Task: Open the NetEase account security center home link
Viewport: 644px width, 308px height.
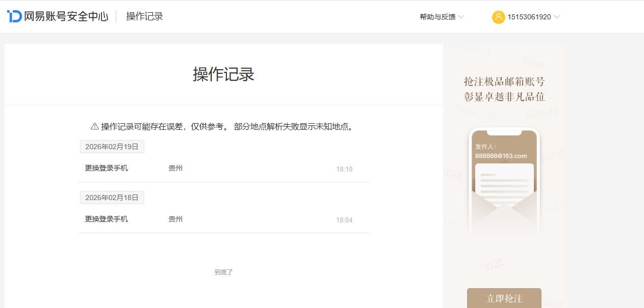Action: click(58, 16)
